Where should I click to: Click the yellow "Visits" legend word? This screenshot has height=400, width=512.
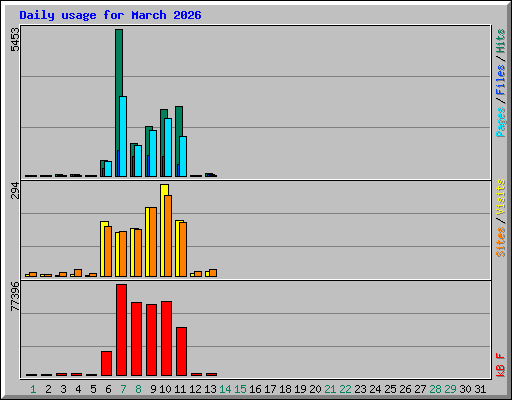point(501,198)
